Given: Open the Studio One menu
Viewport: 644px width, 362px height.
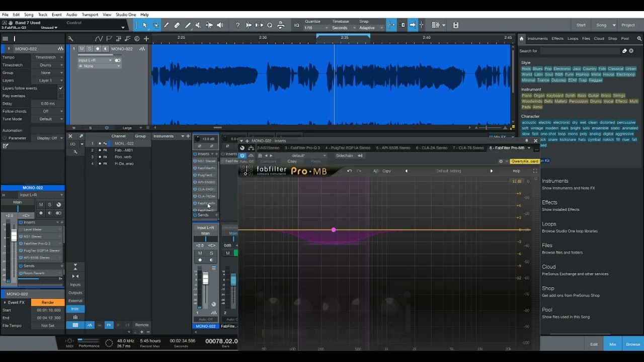Looking at the screenshot, I should pyautogui.click(x=126, y=15).
